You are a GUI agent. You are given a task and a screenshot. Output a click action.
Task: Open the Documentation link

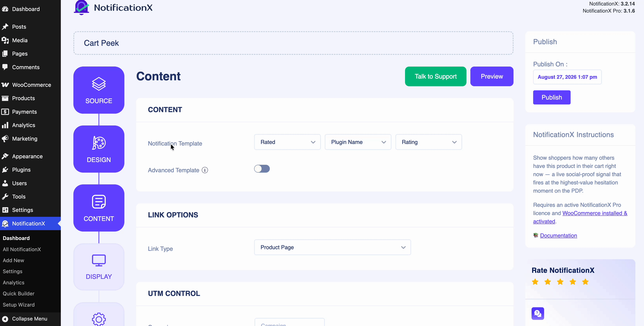[558, 235]
